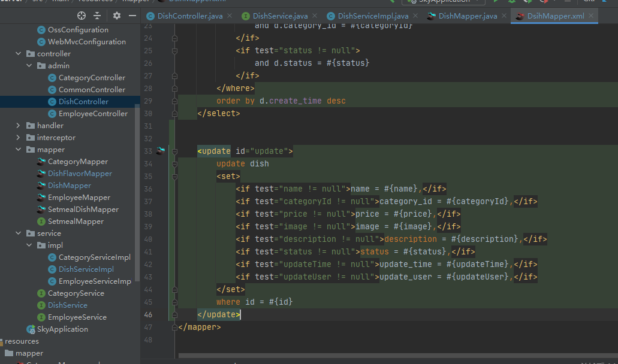Open project panel gear settings
The width and height of the screenshot is (618, 364).
[117, 16]
